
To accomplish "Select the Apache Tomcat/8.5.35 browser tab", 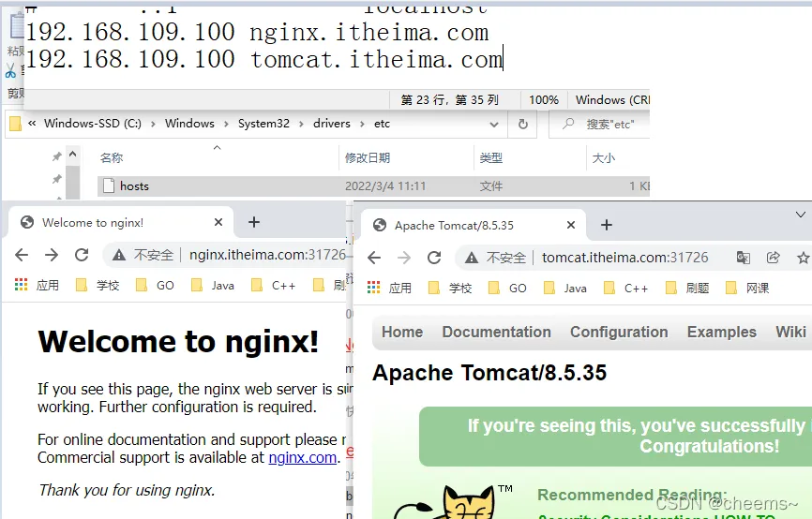I will tap(474, 225).
